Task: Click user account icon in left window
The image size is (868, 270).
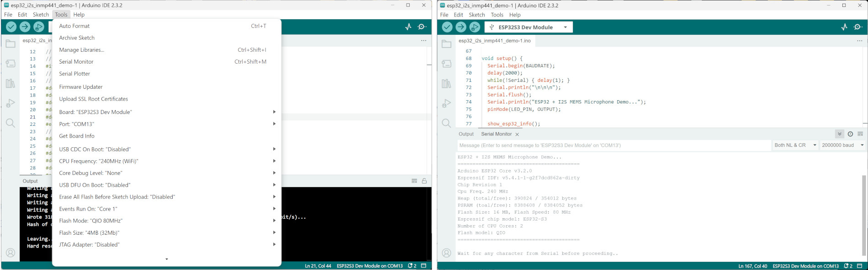Action: (11, 253)
